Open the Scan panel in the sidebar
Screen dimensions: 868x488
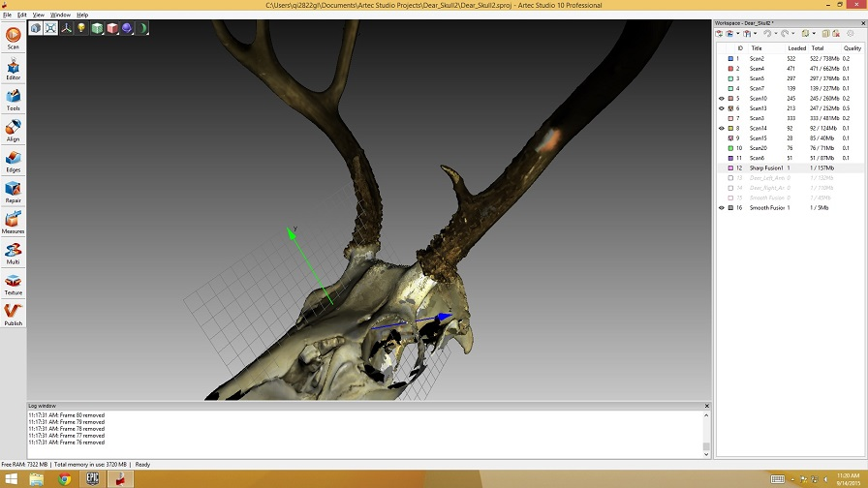pyautogui.click(x=14, y=37)
